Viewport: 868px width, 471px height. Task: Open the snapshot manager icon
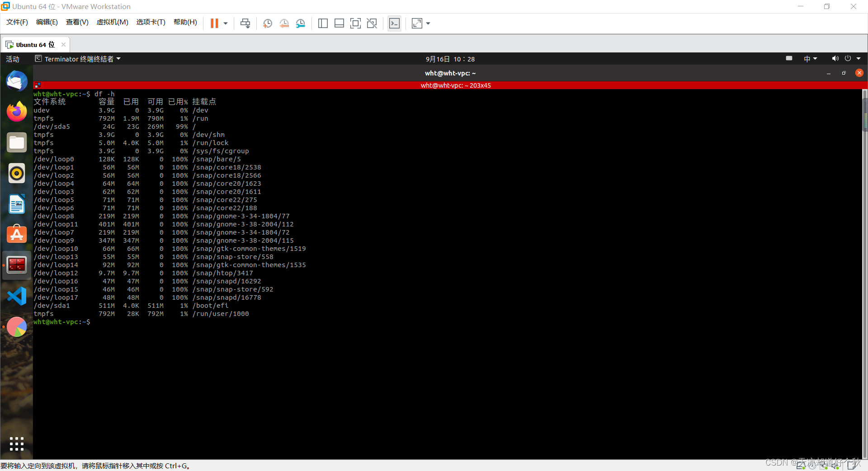(301, 23)
